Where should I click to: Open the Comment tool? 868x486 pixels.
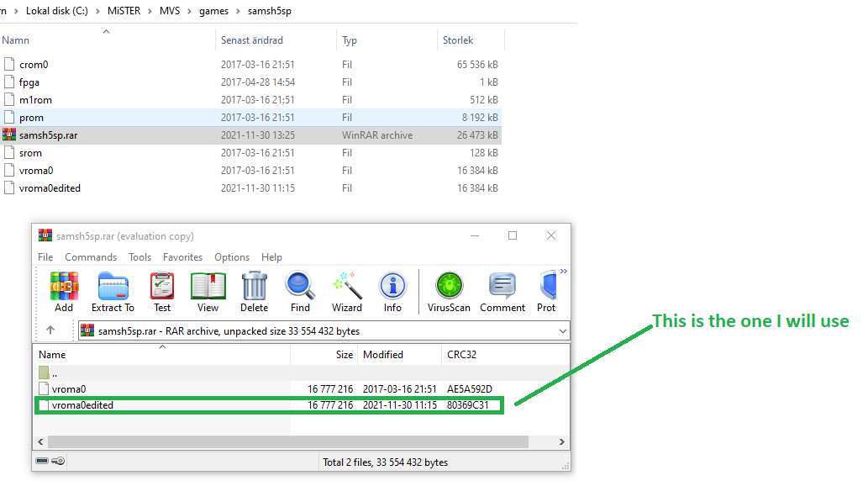502,292
